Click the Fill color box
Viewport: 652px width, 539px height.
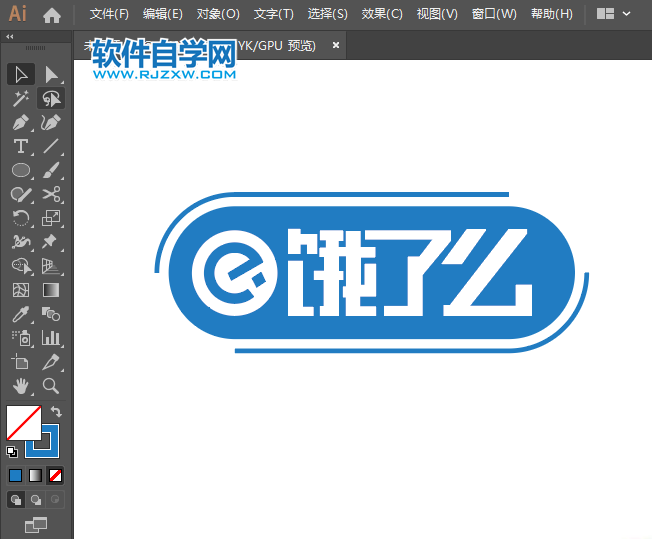[24, 423]
